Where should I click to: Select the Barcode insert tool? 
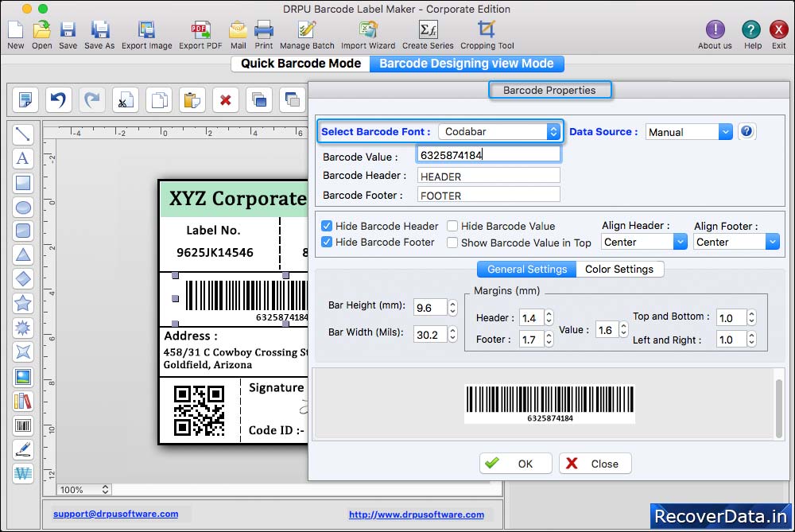23,425
